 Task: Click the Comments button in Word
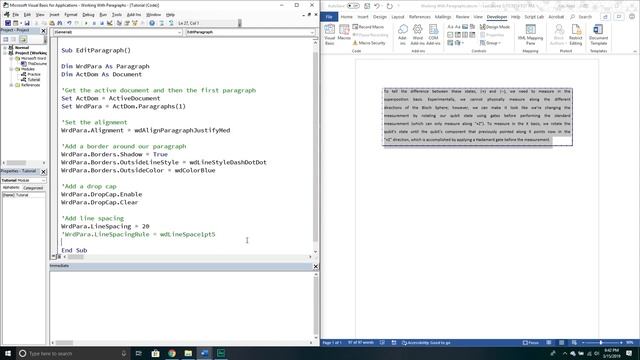[x=619, y=17]
